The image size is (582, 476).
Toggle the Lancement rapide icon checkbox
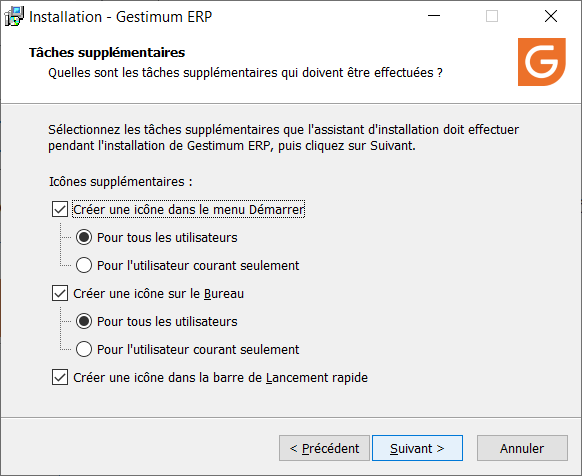60,377
